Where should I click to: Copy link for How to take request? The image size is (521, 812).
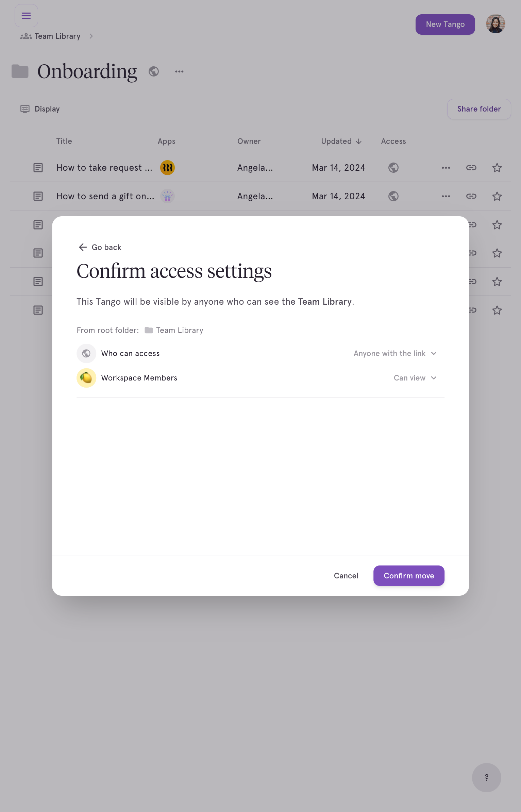471,168
